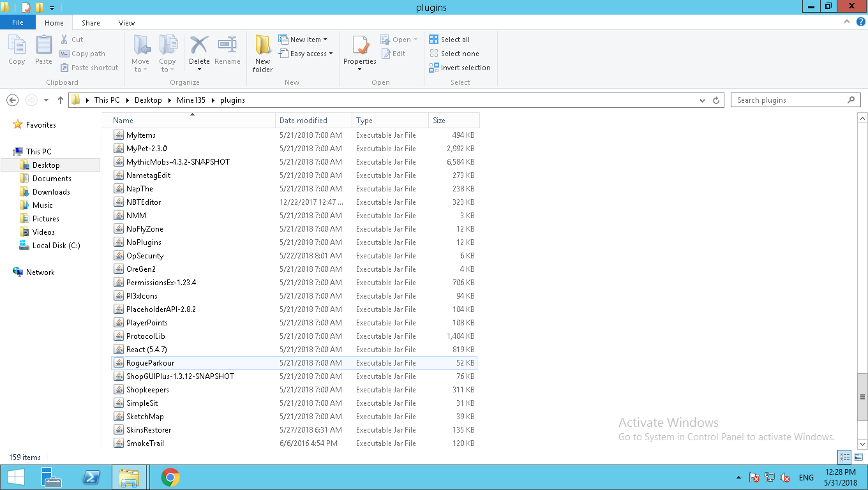Refresh the plugins folder view

click(x=716, y=100)
